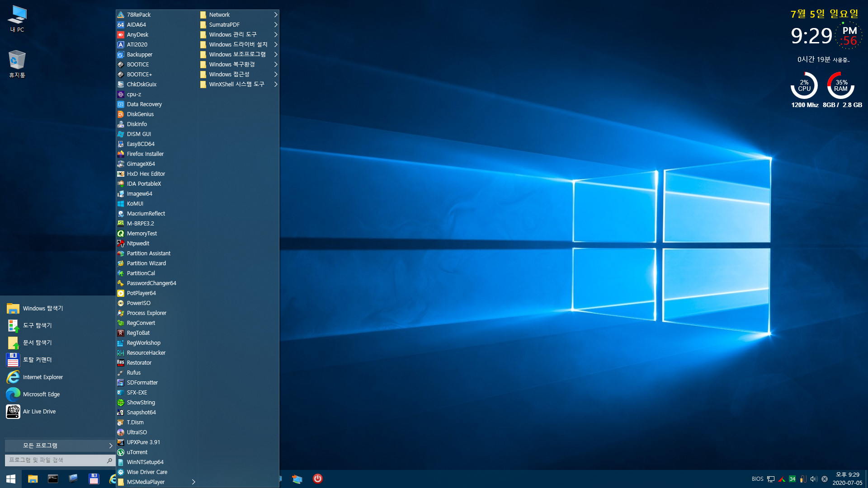This screenshot has width=868, height=488.
Task: Open uTorrent from the programs list
Action: 156,452
